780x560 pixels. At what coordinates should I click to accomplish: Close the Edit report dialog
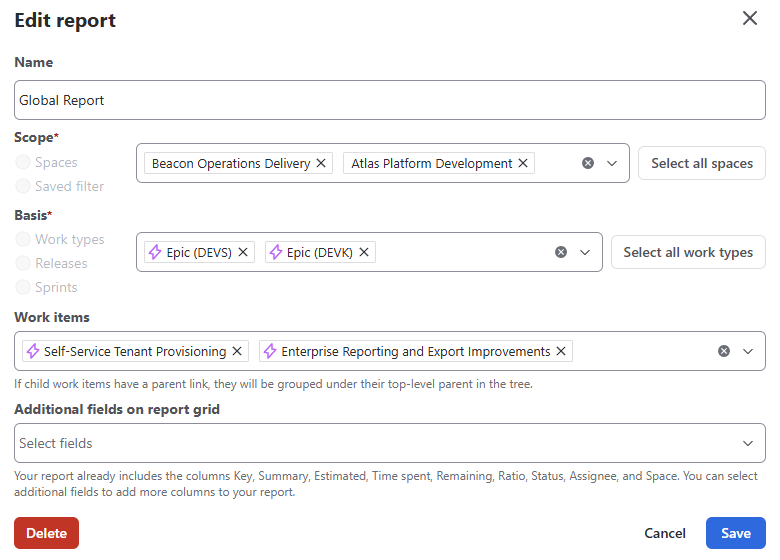749,19
